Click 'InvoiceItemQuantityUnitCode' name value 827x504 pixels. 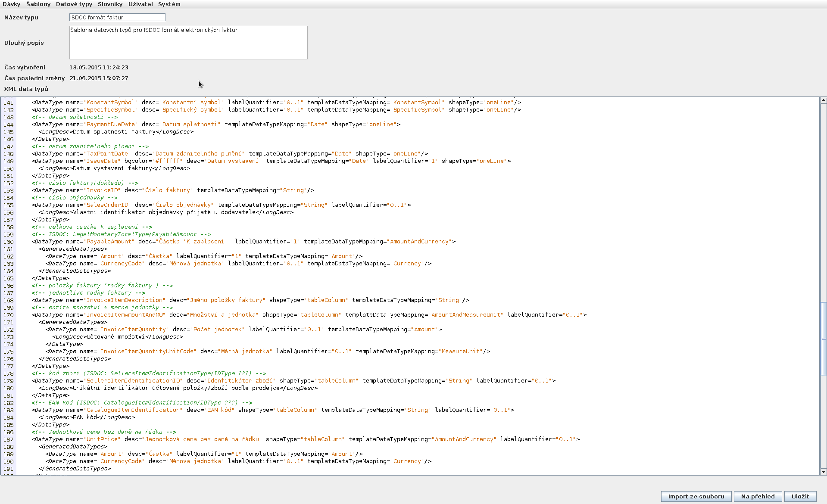pos(147,352)
